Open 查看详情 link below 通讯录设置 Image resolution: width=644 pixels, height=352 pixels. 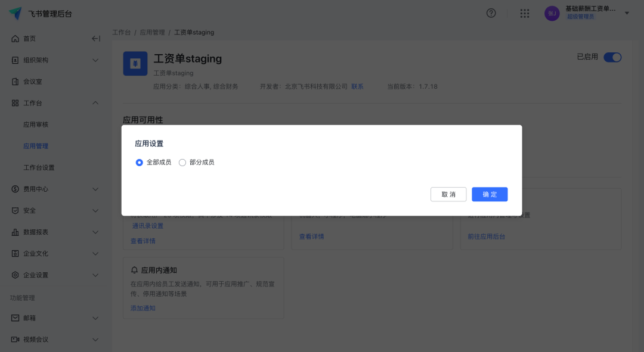point(143,241)
